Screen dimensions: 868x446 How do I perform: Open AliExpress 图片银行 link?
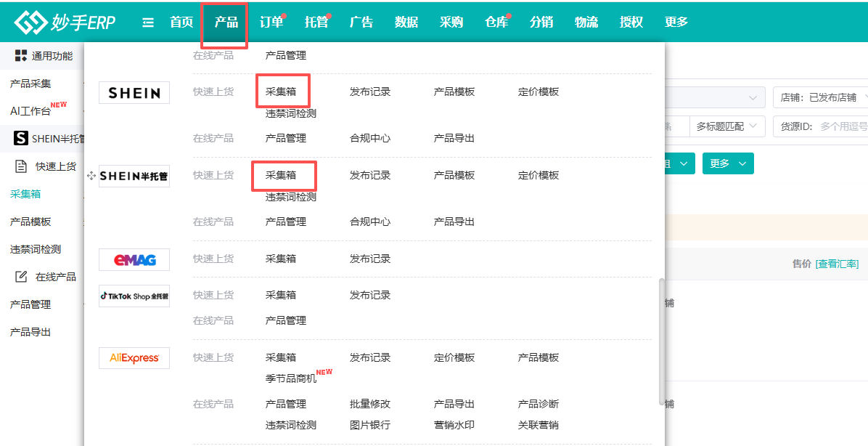370,425
